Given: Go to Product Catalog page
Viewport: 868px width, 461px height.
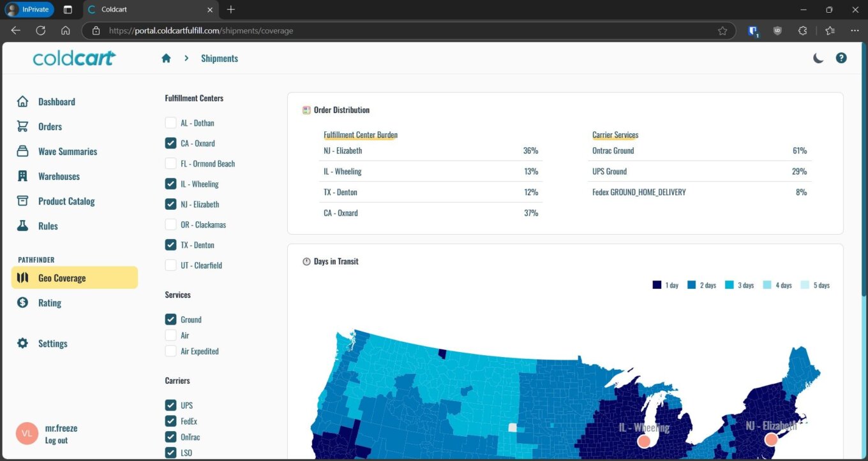Looking at the screenshot, I should click(66, 201).
